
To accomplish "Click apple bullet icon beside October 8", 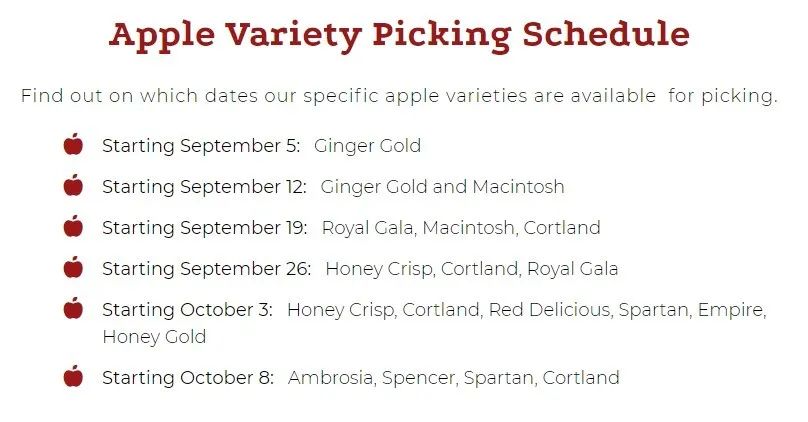I will pyautogui.click(x=73, y=376).
